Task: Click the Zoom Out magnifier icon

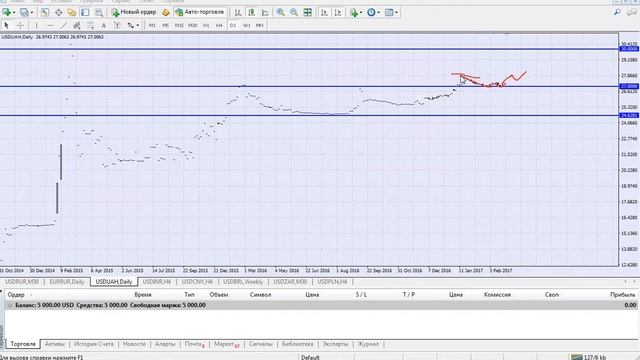Action: (294, 13)
